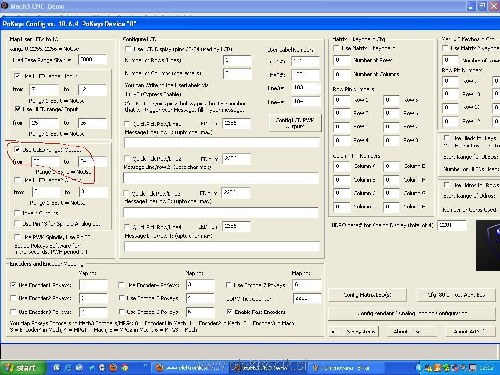Click the Map to field for Encoder4
500x375 pixels.
click(200, 285)
